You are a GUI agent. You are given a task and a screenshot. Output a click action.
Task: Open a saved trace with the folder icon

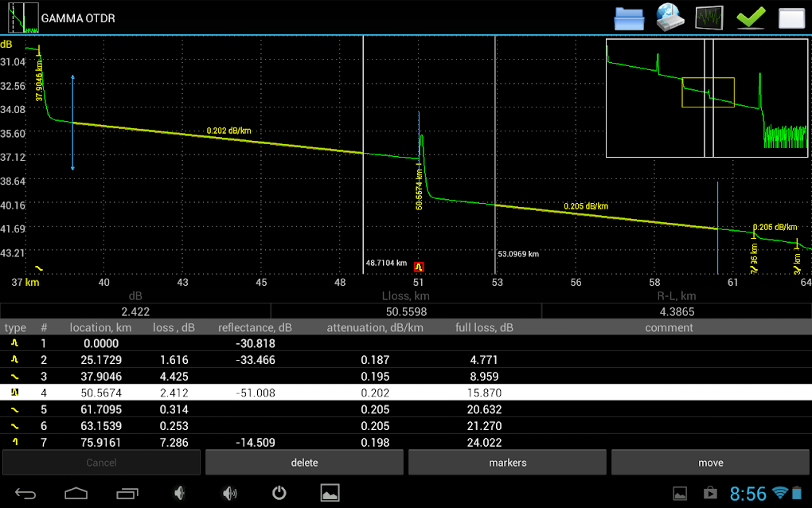coord(629,18)
